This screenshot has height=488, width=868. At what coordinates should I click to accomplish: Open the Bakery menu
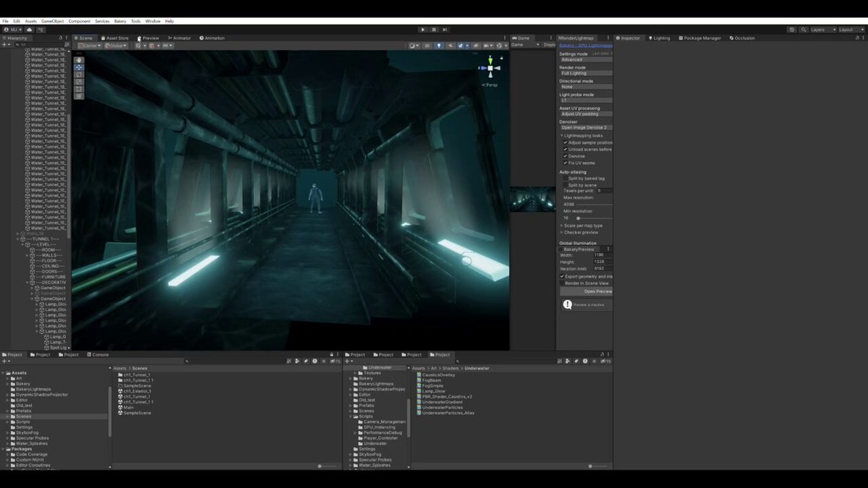(120, 21)
